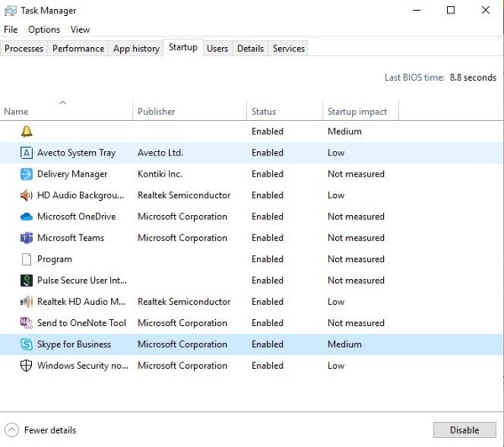The image size is (504, 447).
Task: Sort list by Name column header
Action: [16, 112]
